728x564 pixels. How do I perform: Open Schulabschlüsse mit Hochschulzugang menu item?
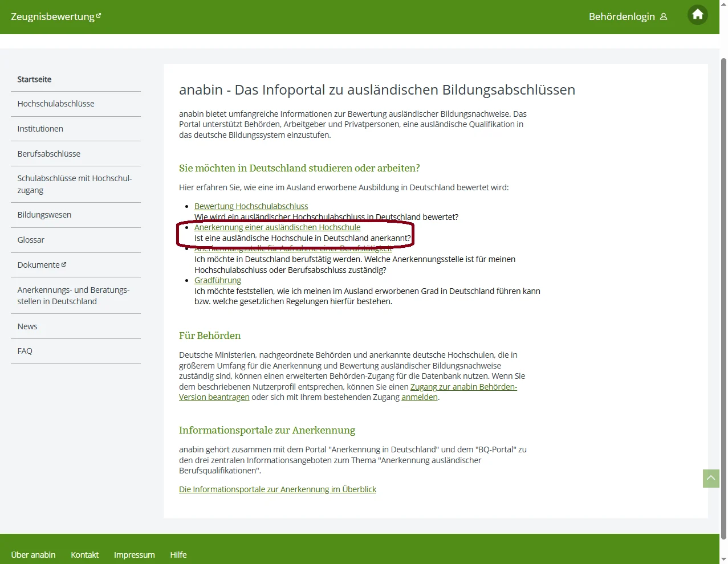click(x=74, y=184)
